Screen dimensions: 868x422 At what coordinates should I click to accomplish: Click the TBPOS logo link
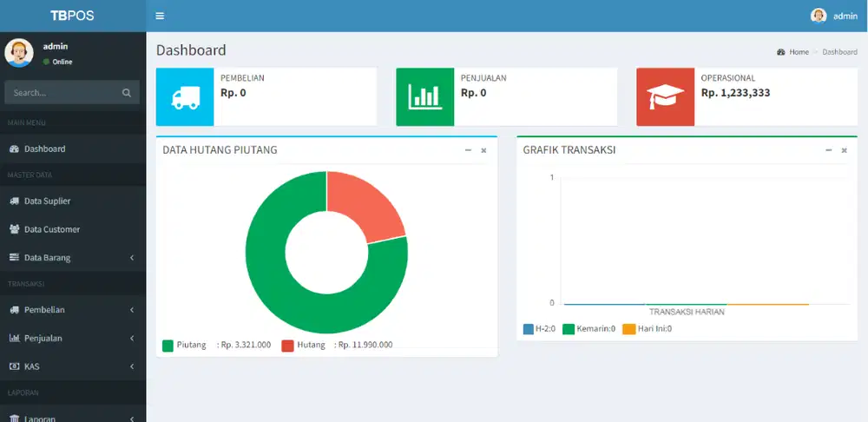72,16
